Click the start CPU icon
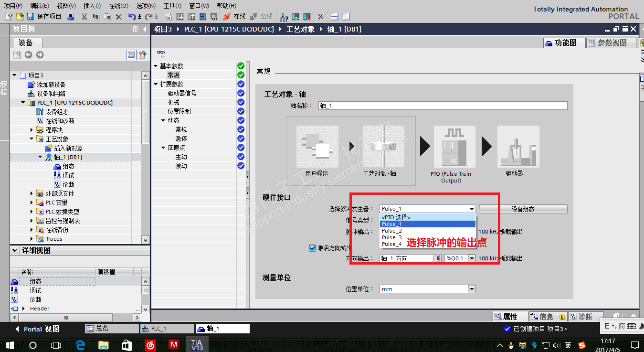The image size is (644, 352). click(296, 17)
